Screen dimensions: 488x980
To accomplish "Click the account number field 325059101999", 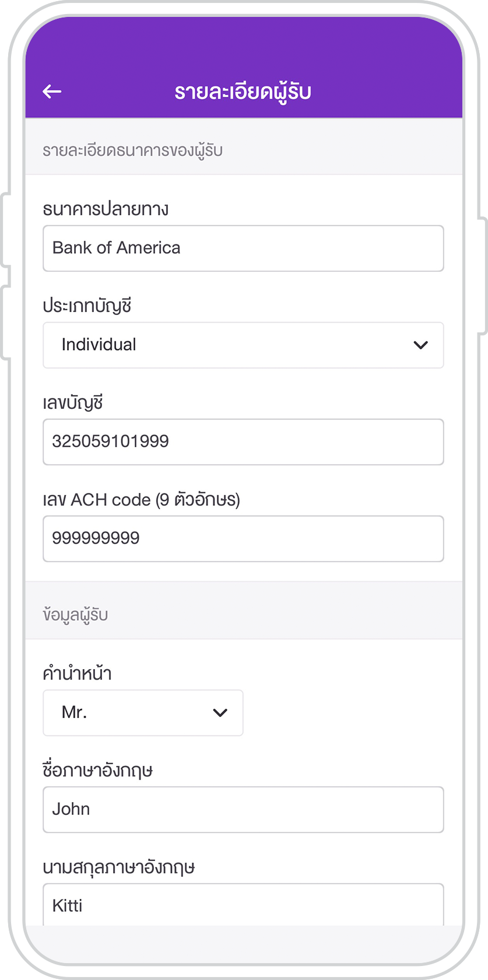I will pyautogui.click(x=243, y=442).
